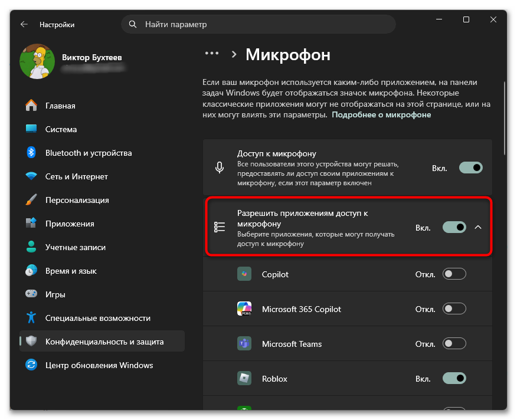Click the Микрофон page title
The width and height of the screenshot is (517, 420).
coord(288,54)
